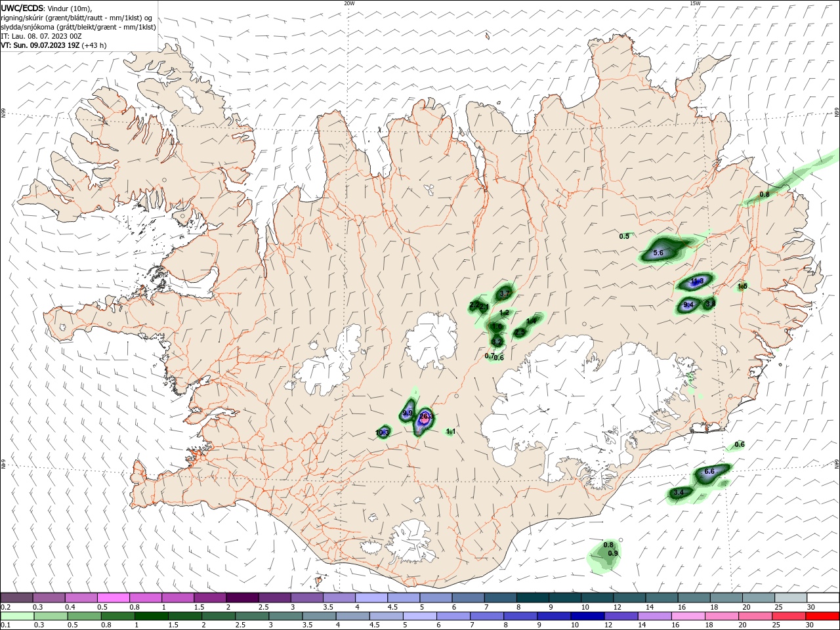
Task: Click the 6.6 precipitation value offshore
Action: [x=709, y=472]
